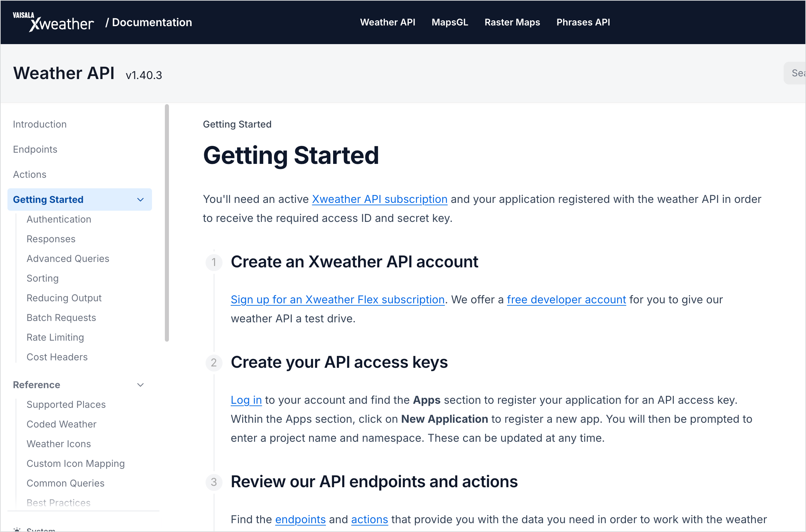Click the v1.40.3 version label
The height and width of the screenshot is (532, 806).
pyautogui.click(x=144, y=75)
